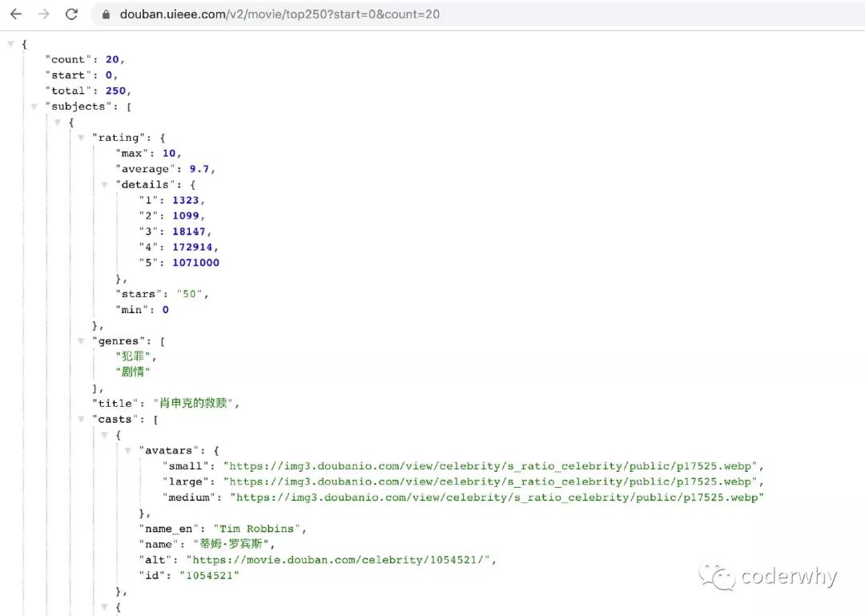This screenshot has width=865, height=616.
Task: Collapse the "casts" array triangle
Action: tap(81, 419)
